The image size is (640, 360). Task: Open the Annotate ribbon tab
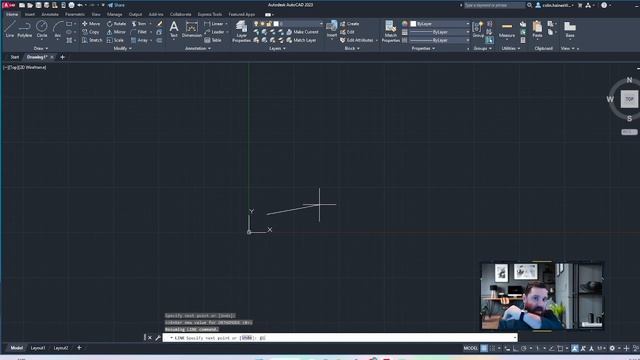tap(50, 14)
